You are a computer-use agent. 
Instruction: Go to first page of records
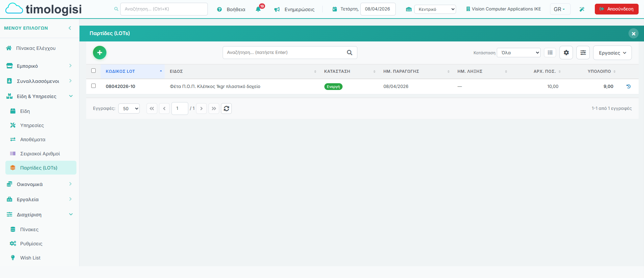tap(152, 109)
